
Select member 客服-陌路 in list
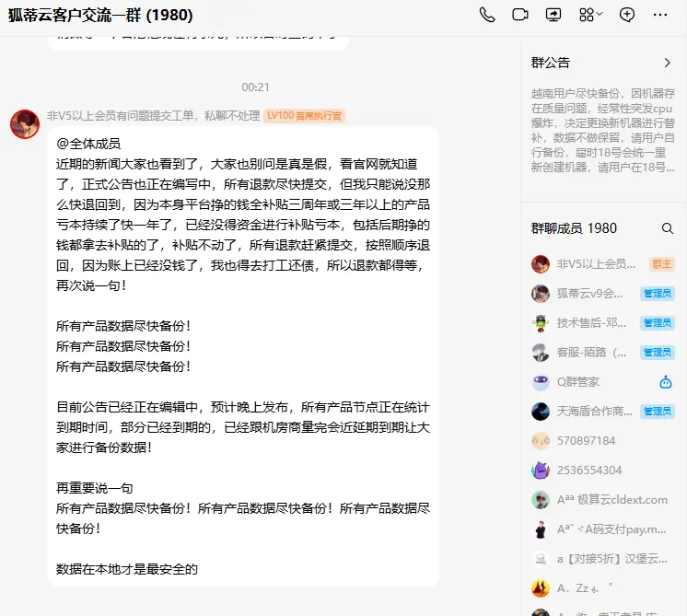pos(603,353)
